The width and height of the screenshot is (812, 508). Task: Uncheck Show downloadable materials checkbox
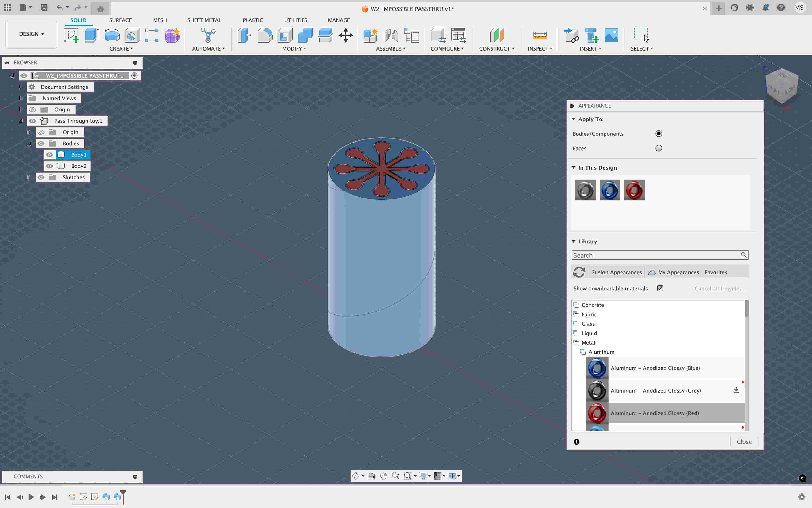[x=660, y=288]
